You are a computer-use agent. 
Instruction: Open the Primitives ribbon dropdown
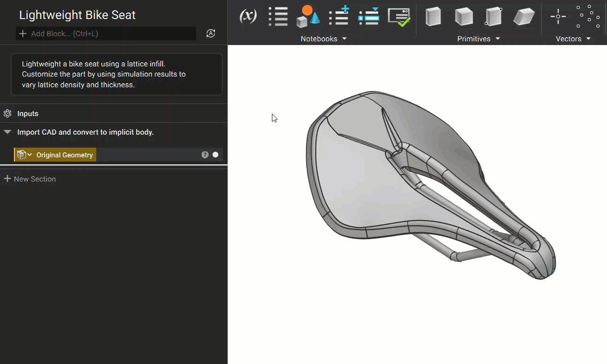[x=478, y=39]
